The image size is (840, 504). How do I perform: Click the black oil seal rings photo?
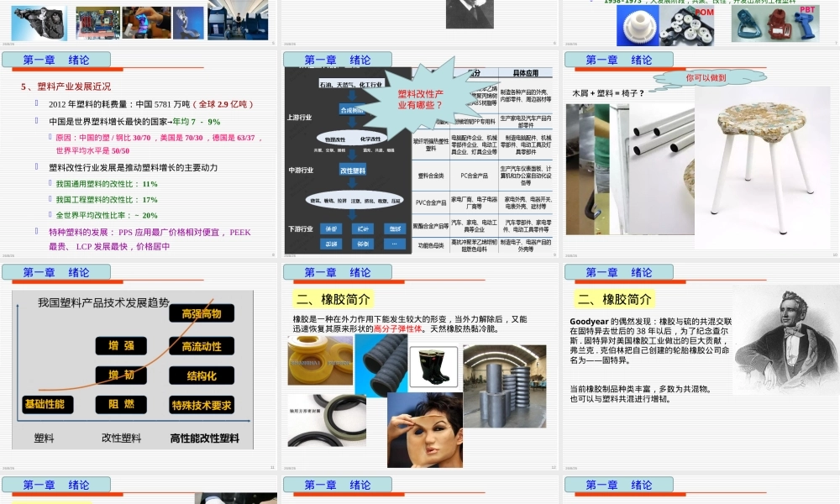[327, 421]
